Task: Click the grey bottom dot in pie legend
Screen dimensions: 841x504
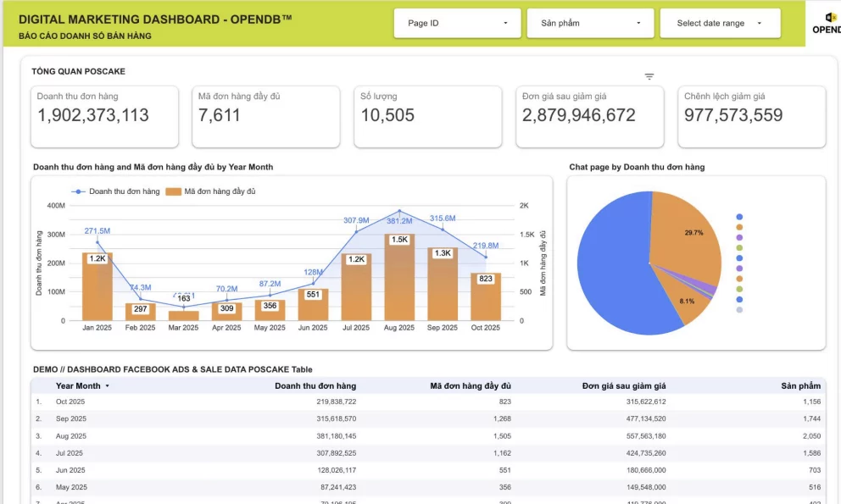Action: 739,309
